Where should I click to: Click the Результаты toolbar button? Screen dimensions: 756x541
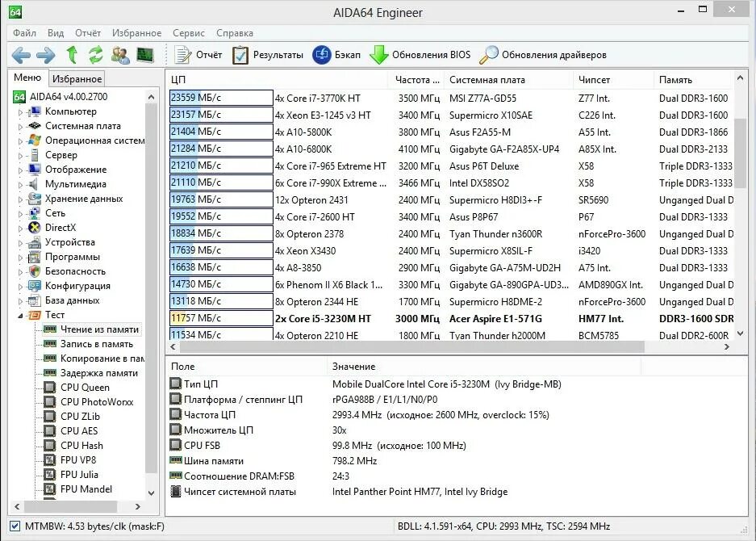point(268,55)
